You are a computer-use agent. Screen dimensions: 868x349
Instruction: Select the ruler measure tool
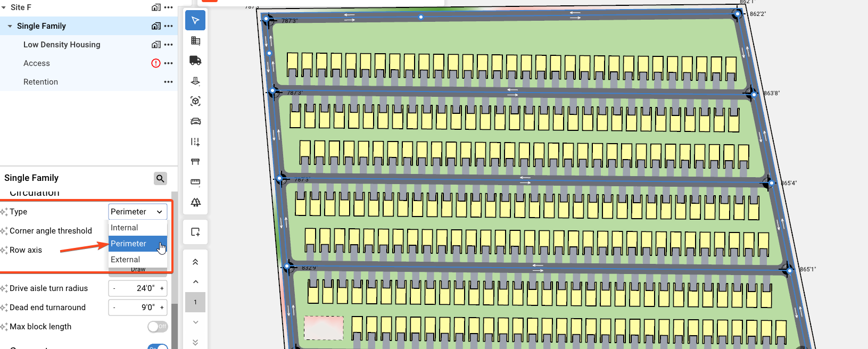[195, 182]
